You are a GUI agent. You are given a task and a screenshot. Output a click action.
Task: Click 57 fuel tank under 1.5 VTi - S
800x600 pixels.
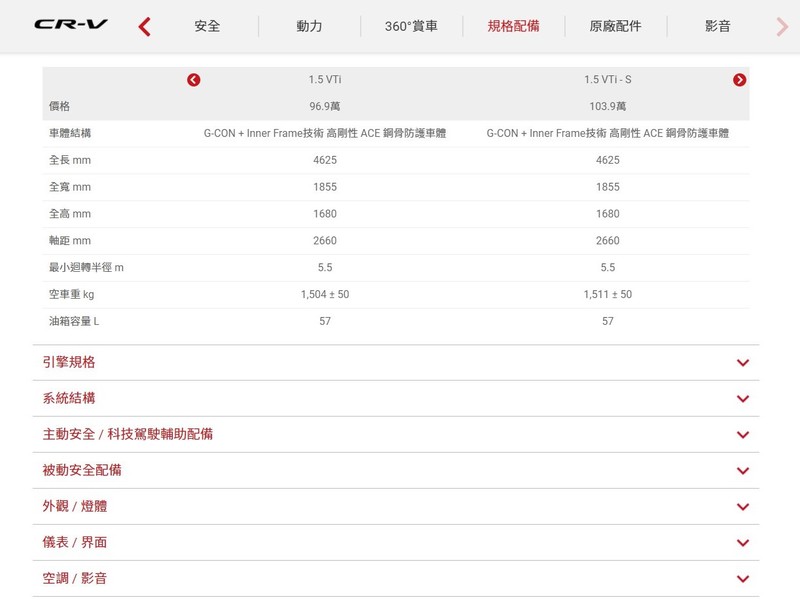tap(608, 321)
